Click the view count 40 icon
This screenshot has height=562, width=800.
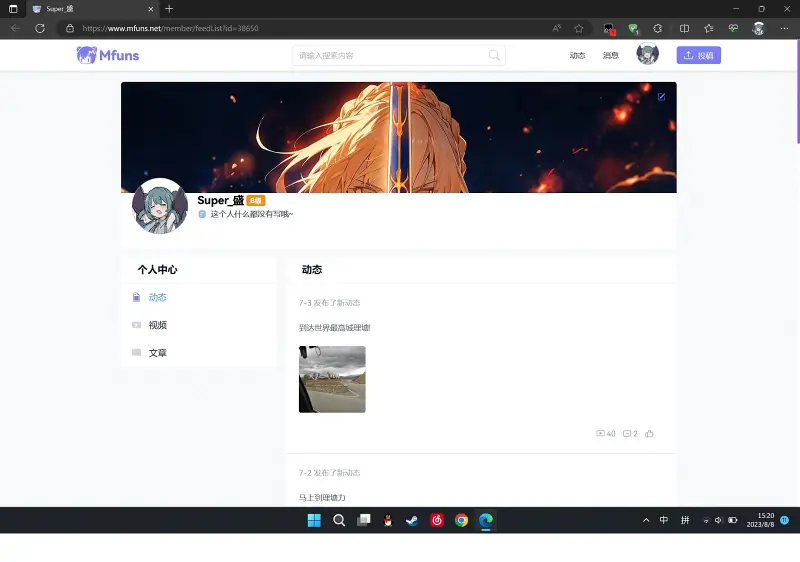(601, 433)
